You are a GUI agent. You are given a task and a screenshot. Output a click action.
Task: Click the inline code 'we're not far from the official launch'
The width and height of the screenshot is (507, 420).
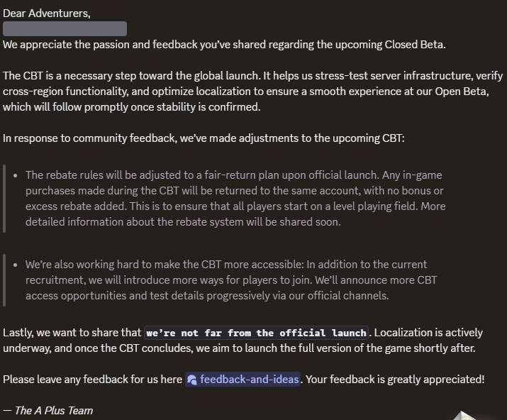(x=257, y=333)
